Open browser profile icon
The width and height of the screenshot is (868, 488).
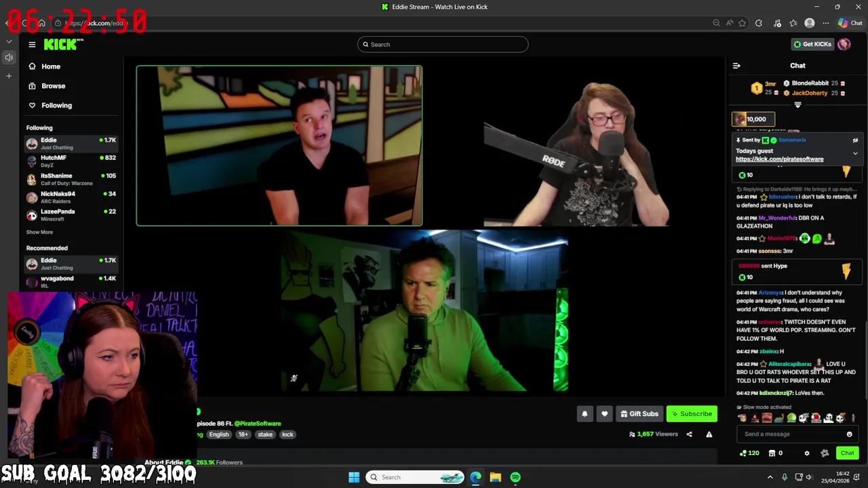pos(810,23)
